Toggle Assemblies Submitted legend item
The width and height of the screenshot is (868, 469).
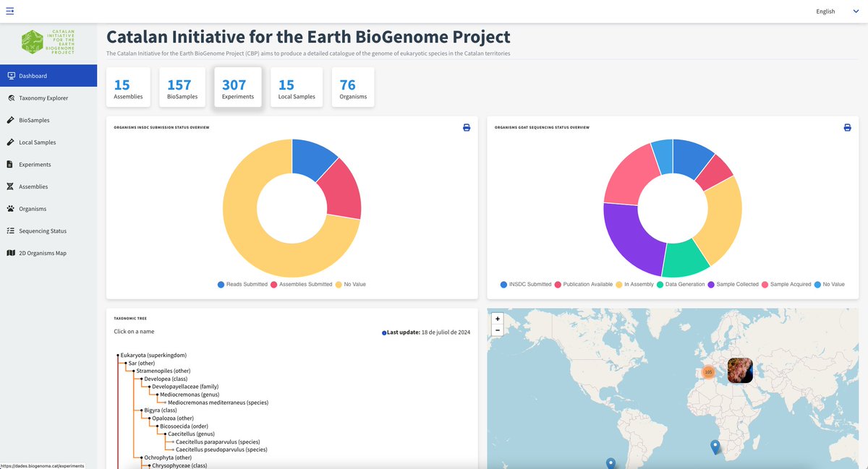pyautogui.click(x=301, y=285)
